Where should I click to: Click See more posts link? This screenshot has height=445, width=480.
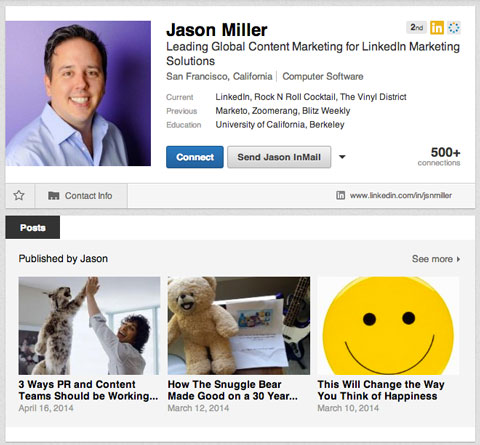[x=436, y=259]
